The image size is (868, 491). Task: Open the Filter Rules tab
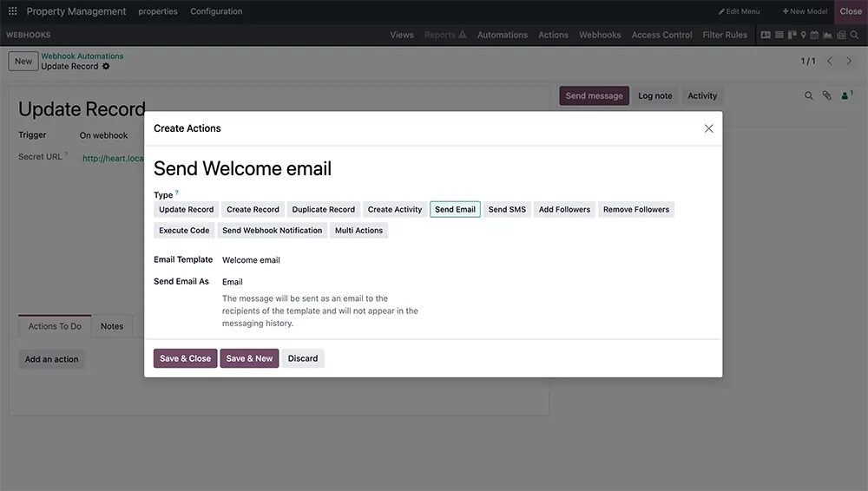(x=725, y=35)
